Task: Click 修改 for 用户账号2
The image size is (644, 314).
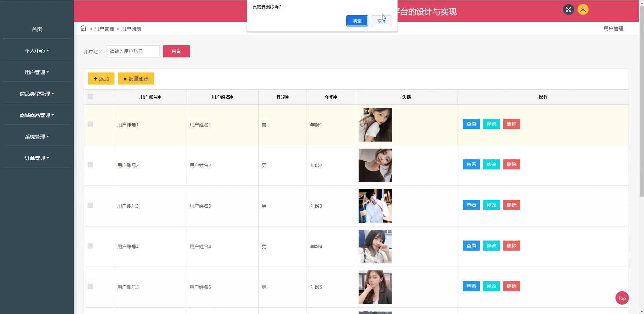Action: click(x=492, y=164)
